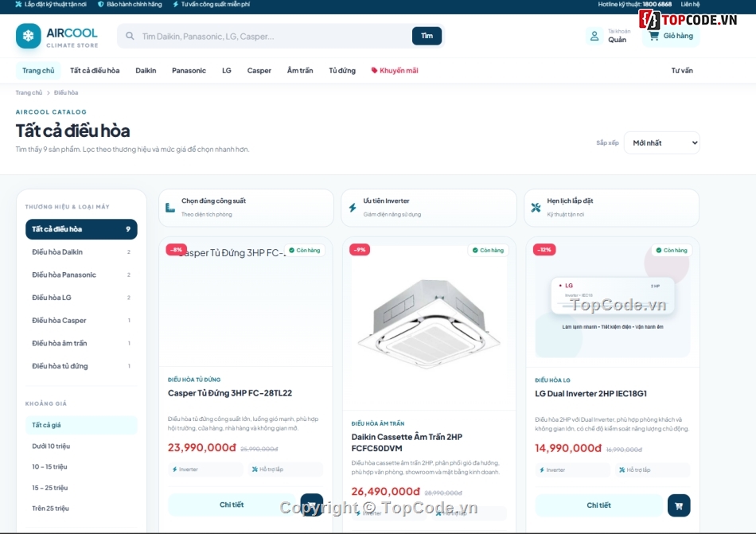Click the Bảo hành chính hãng shield icon
Screen dimensions: 756x534
tap(101, 4)
